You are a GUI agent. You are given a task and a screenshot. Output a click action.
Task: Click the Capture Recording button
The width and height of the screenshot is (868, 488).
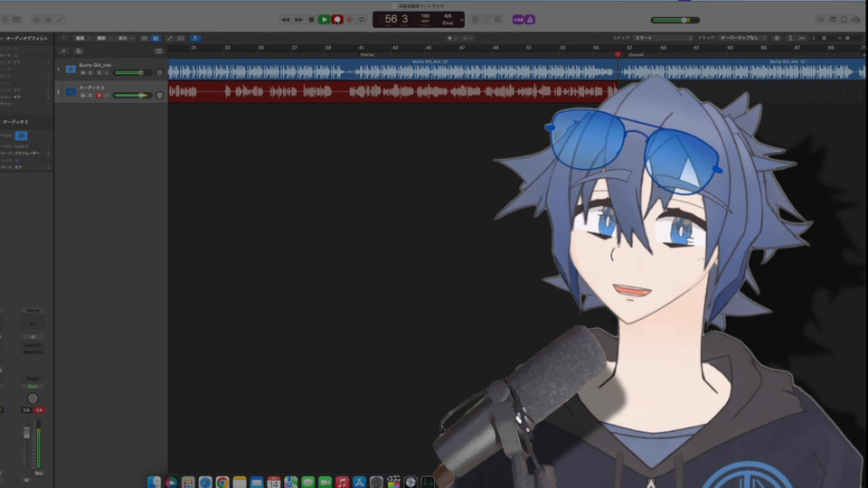[x=349, y=19]
